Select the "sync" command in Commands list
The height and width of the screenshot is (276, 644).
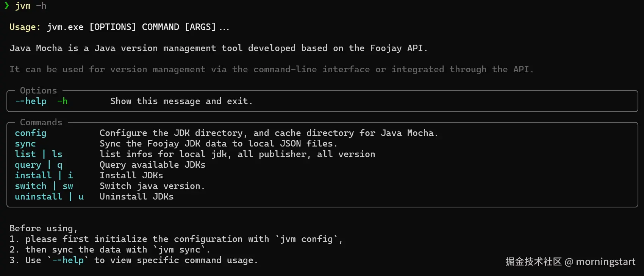tap(25, 144)
